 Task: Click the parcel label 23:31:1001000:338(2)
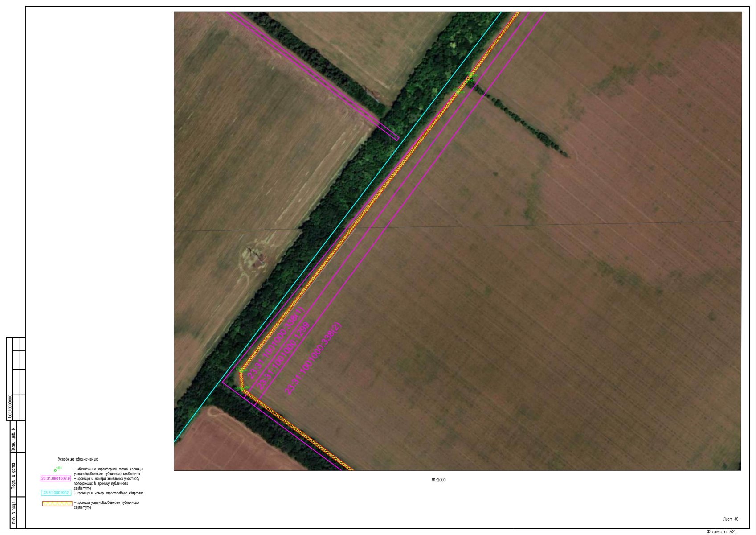tap(313, 358)
